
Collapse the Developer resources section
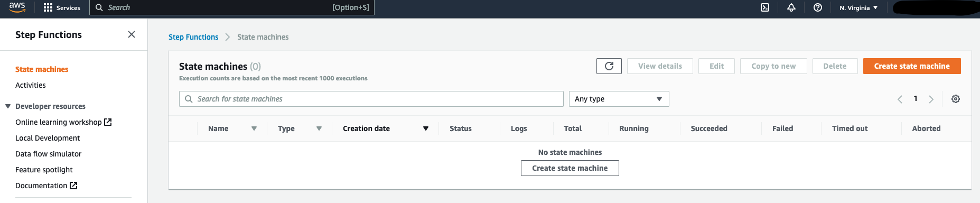(x=8, y=106)
